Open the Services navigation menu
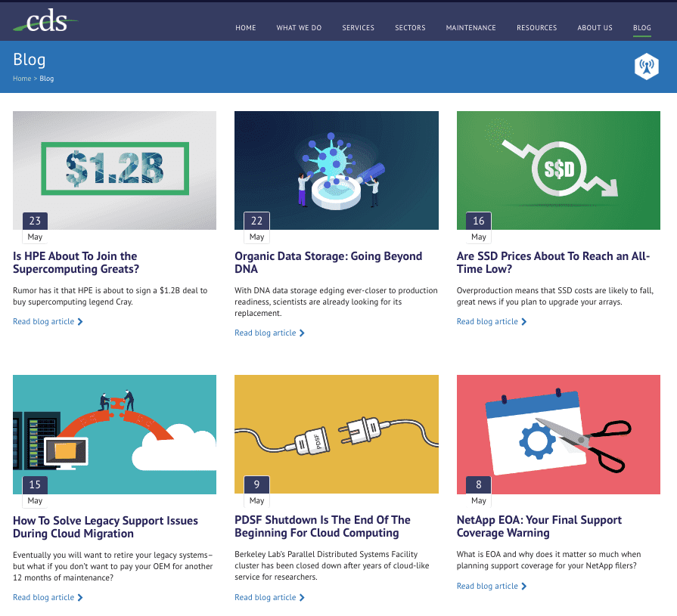The width and height of the screenshot is (677, 616). point(358,28)
